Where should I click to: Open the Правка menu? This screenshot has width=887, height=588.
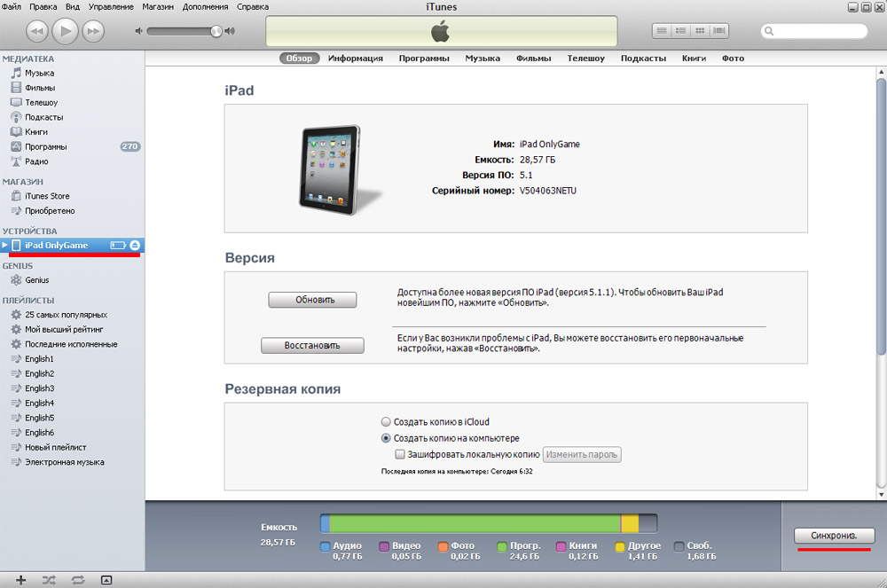tap(43, 7)
